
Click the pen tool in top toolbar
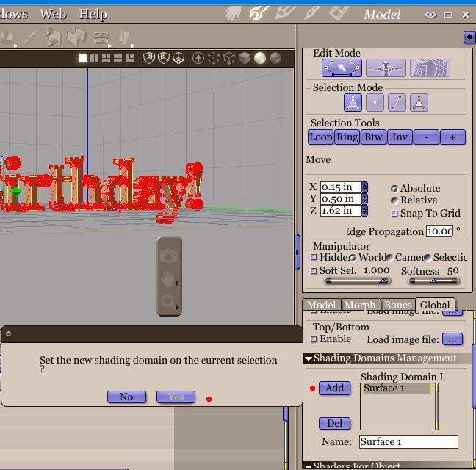click(x=30, y=37)
